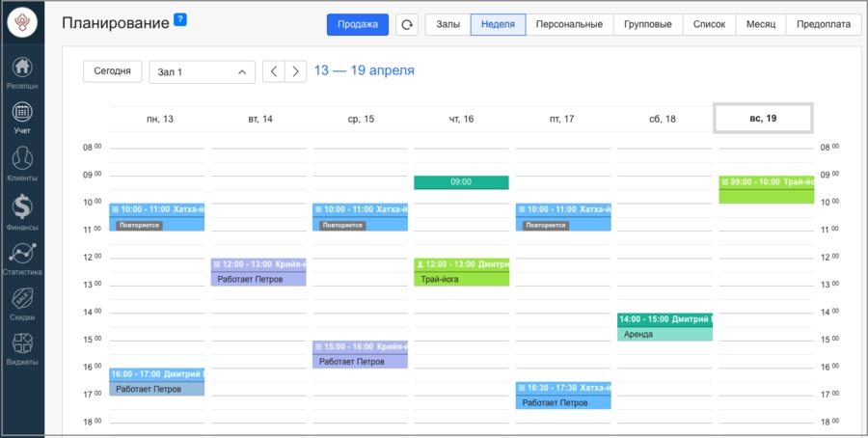Open the Учет calculator section
The image size is (868, 438).
click(22, 118)
